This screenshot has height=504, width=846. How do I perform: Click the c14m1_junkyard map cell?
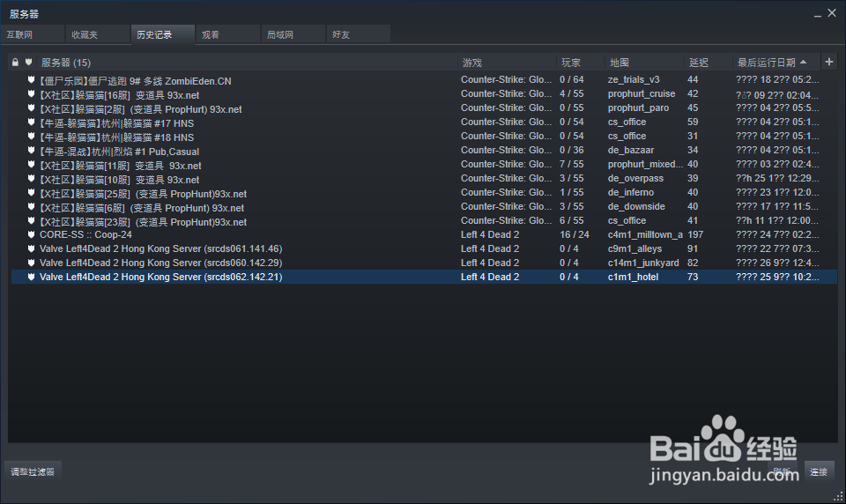643,263
